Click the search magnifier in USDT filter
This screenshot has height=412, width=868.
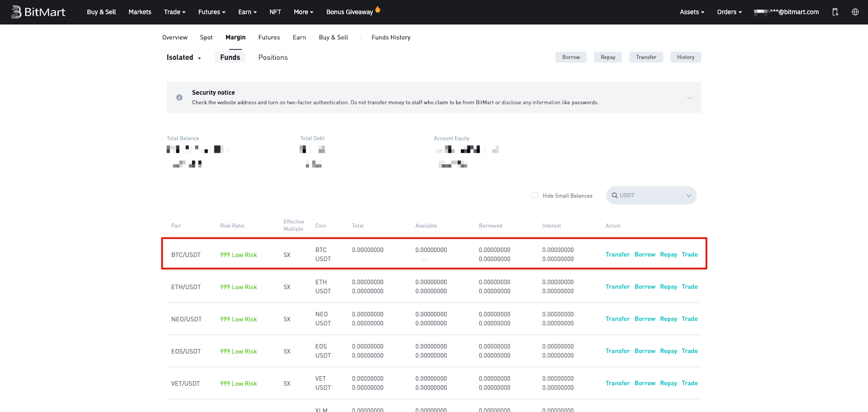pos(614,195)
